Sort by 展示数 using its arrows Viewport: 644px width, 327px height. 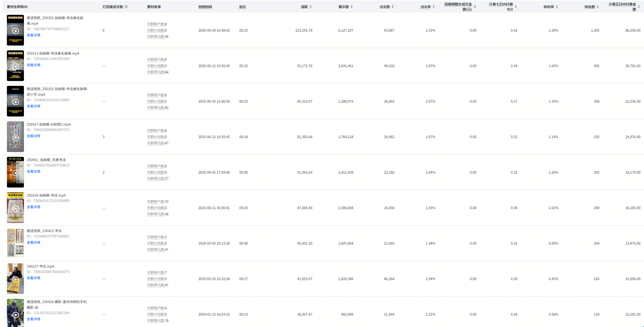coord(352,7)
